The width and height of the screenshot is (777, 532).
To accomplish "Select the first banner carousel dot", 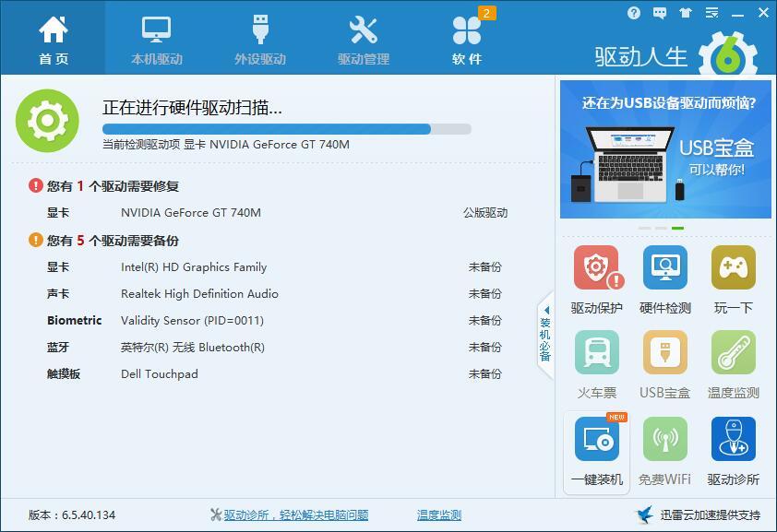I will tap(644, 228).
